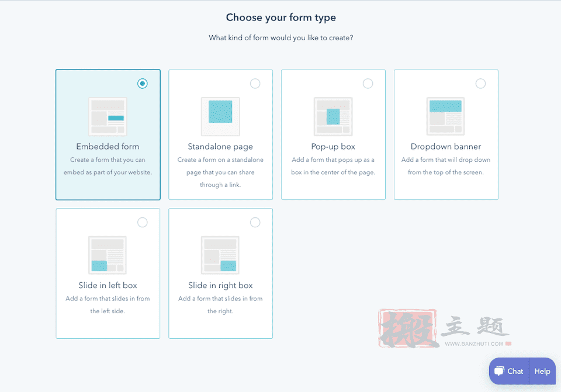This screenshot has width=561, height=392.
Task: Click "Add a form that will drop down" text
Action: point(446,160)
